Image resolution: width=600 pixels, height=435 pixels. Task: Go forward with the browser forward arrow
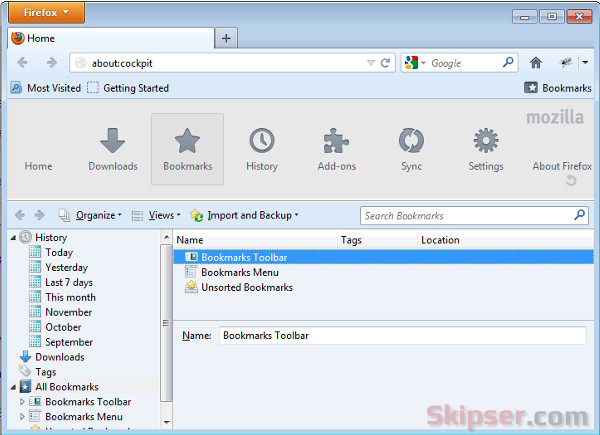coord(52,62)
